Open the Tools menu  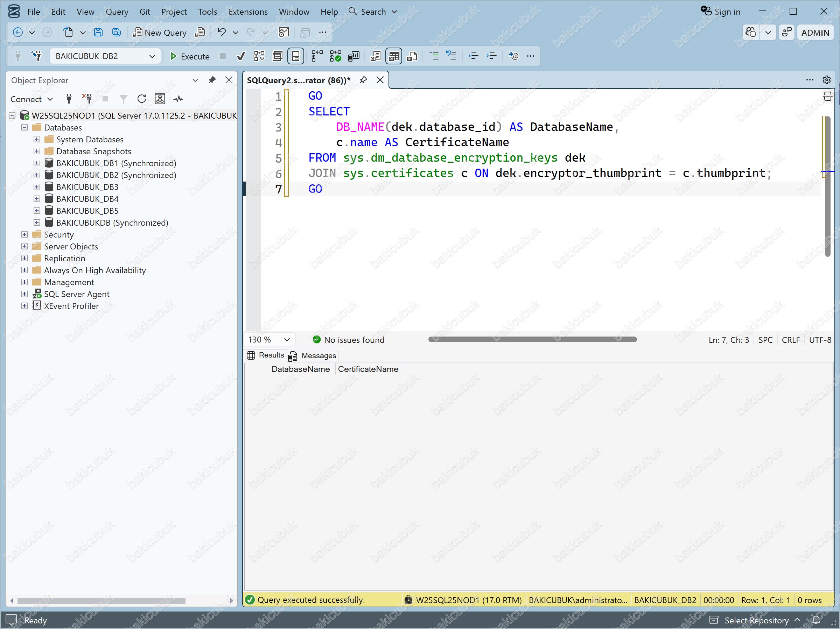click(x=207, y=12)
